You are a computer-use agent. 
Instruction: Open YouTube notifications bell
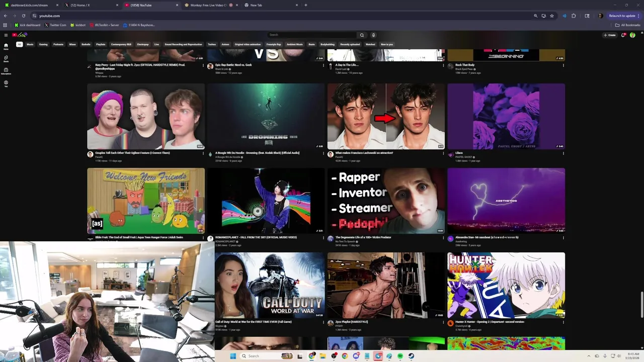623,35
